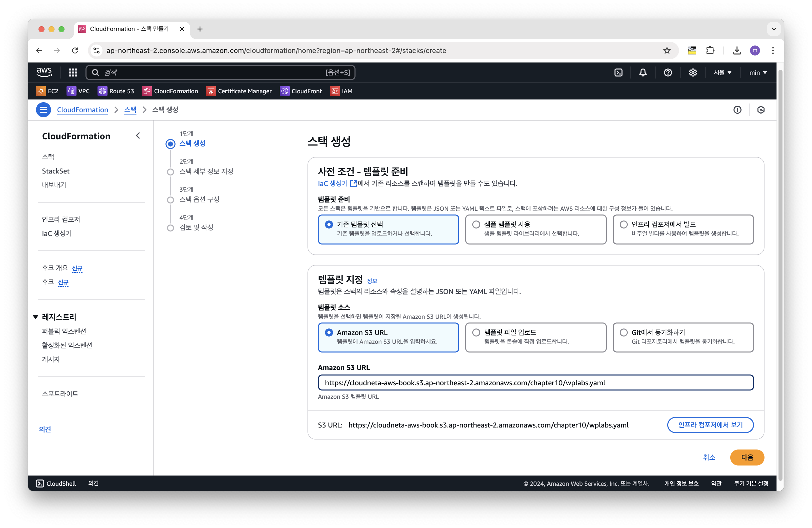Bookmark this page with the star

[x=667, y=50]
